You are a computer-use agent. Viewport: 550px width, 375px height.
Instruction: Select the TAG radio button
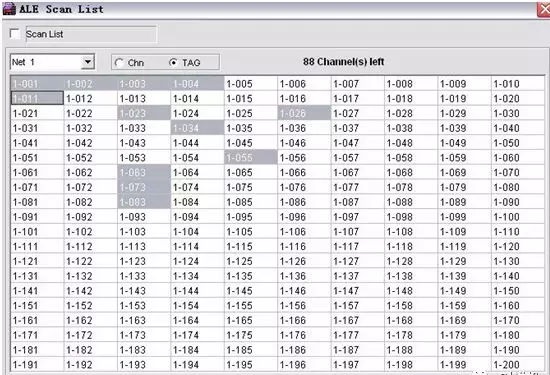pyautogui.click(x=173, y=62)
